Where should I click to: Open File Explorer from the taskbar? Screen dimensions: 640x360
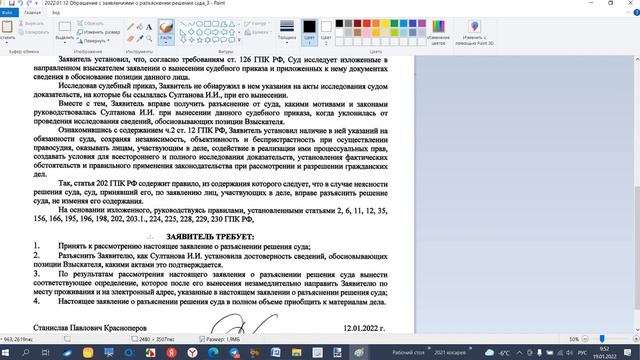296,352
